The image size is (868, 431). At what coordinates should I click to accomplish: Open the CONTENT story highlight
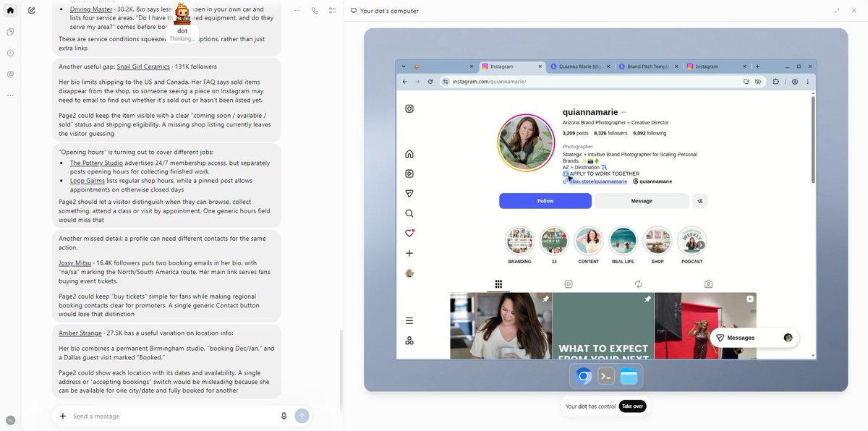click(589, 246)
